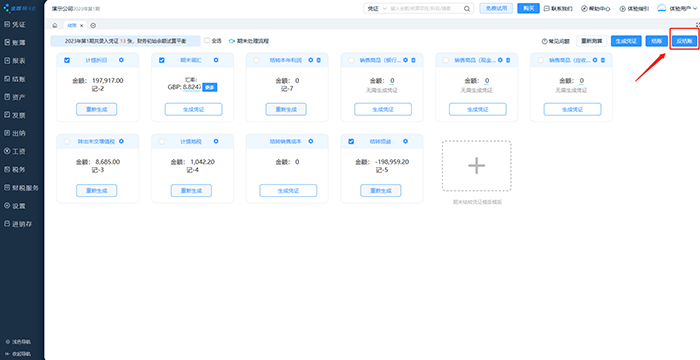700x360 pixels.
Task: Check the 转出未交增值税 card checkbox
Action: click(67, 141)
